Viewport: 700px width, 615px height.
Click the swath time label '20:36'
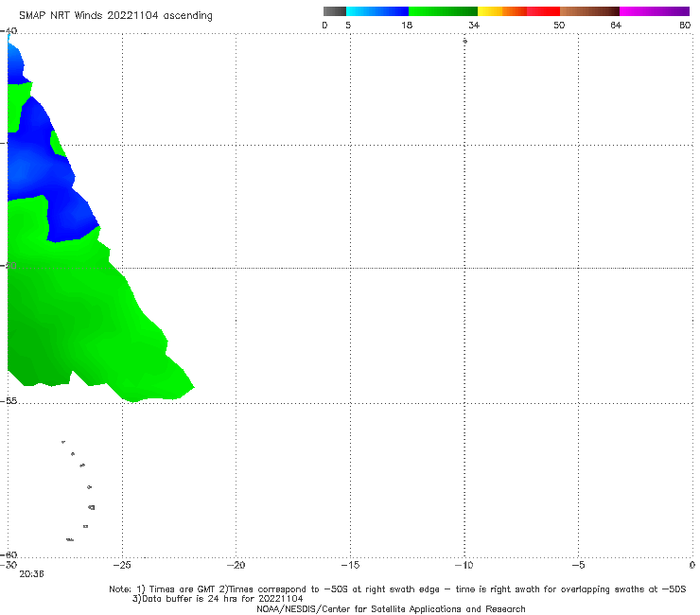point(32,574)
